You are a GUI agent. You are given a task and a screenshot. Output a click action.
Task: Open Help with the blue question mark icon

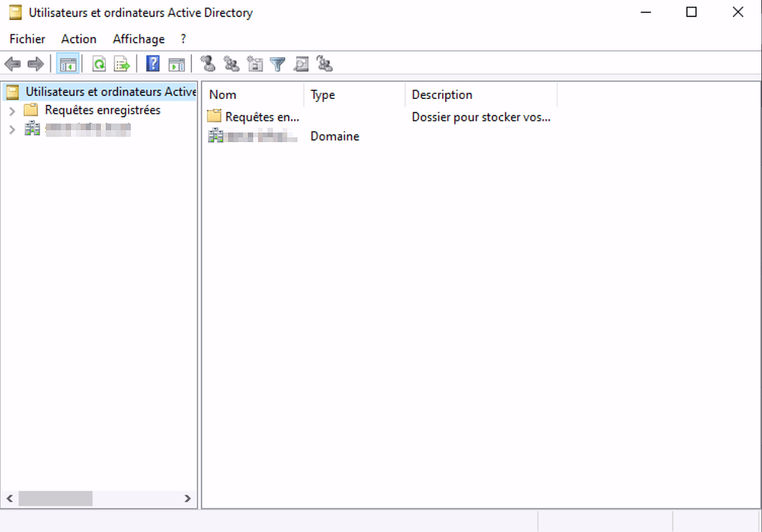[x=153, y=65]
